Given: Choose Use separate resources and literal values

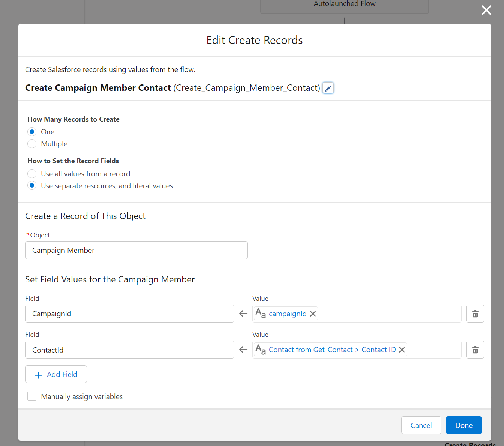Looking at the screenshot, I should click(32, 186).
